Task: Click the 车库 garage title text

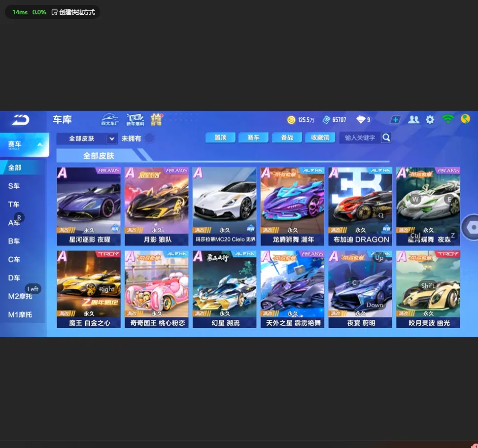Action: pyautogui.click(x=62, y=120)
